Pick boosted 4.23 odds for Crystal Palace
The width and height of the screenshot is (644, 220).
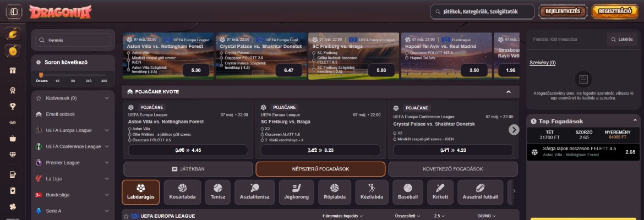(x=453, y=150)
